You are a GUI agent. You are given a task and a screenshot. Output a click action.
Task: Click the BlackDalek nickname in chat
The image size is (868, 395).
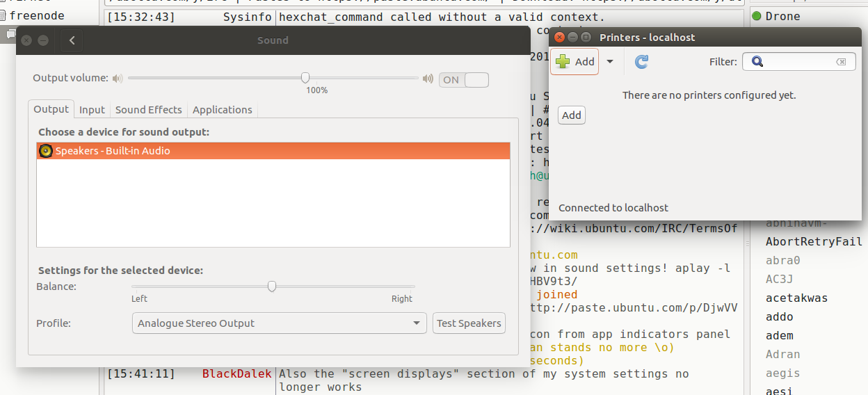click(x=236, y=374)
